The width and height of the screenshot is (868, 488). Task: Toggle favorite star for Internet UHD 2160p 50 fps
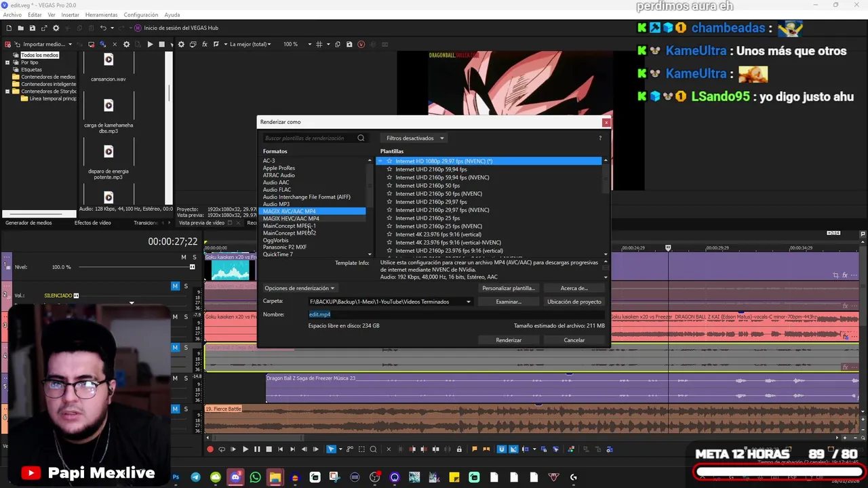click(x=389, y=186)
